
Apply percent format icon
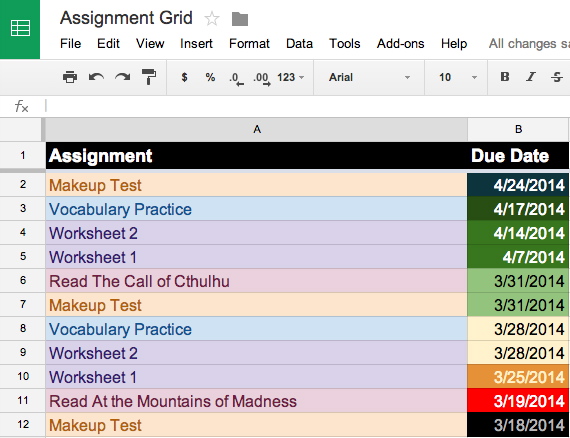(210, 77)
